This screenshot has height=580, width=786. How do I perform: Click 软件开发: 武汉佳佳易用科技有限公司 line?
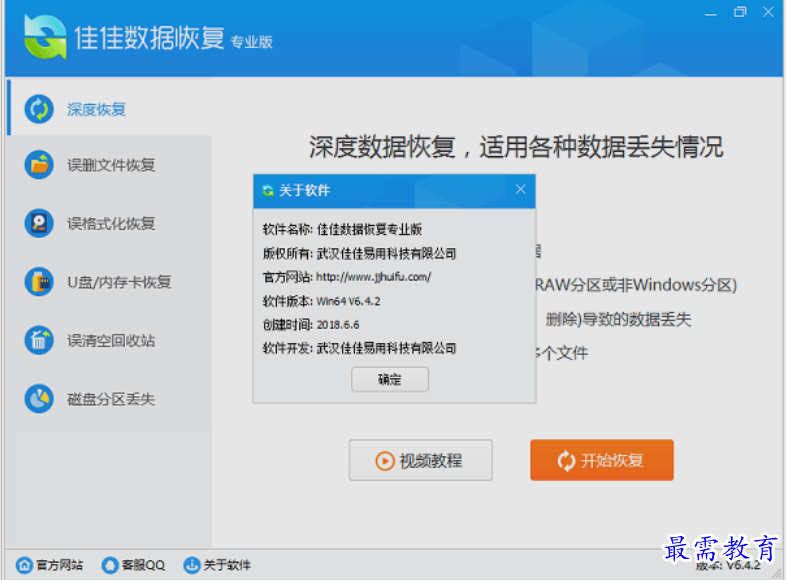tap(359, 348)
